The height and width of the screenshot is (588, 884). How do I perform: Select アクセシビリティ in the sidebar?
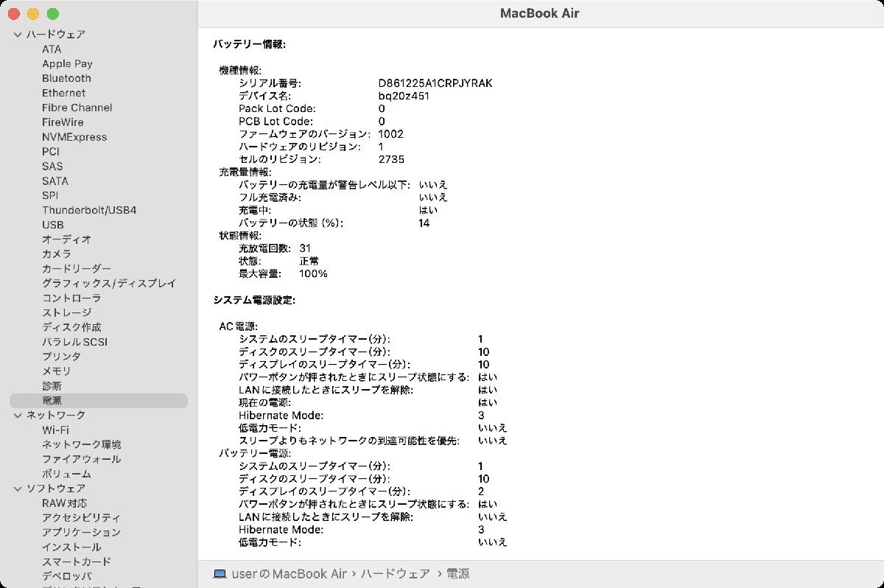pyautogui.click(x=82, y=518)
